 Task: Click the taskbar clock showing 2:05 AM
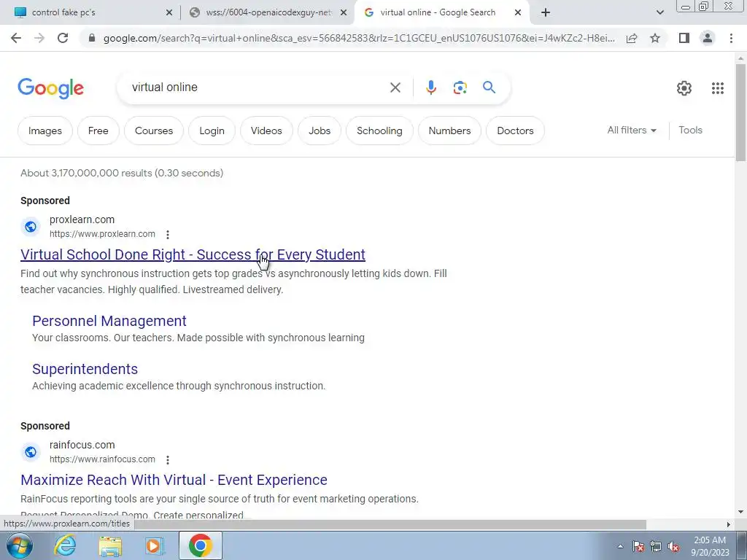pos(709,546)
